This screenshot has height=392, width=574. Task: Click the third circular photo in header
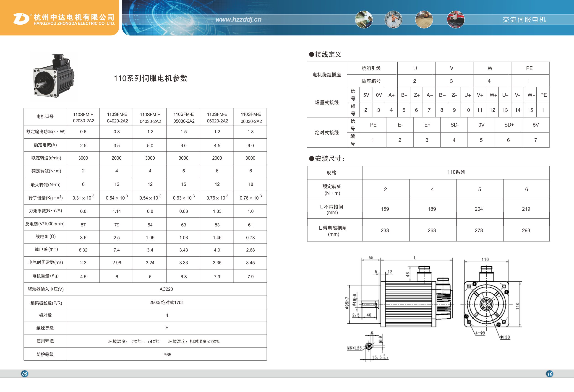[x=424, y=20]
